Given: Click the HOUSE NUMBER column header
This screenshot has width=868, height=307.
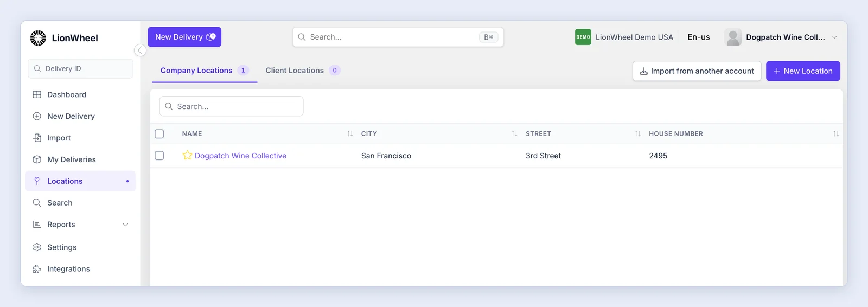Looking at the screenshot, I should tap(676, 133).
